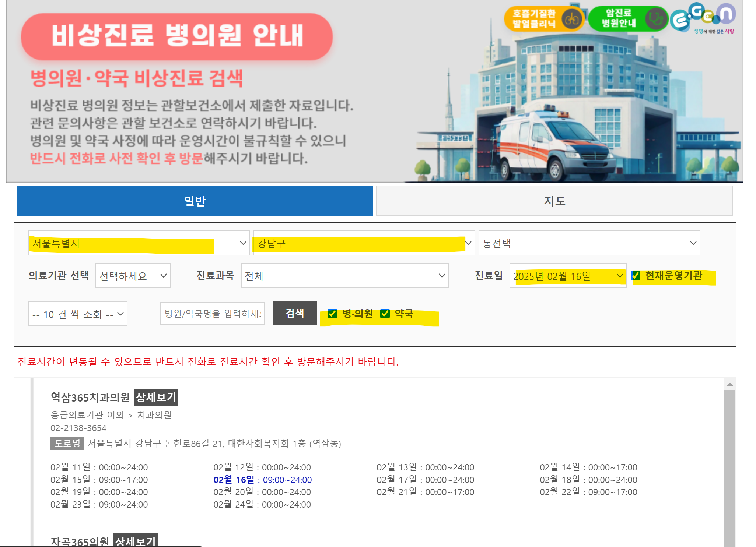Click the E-Gen logo
This screenshot has width=756, height=547.
(703, 18)
